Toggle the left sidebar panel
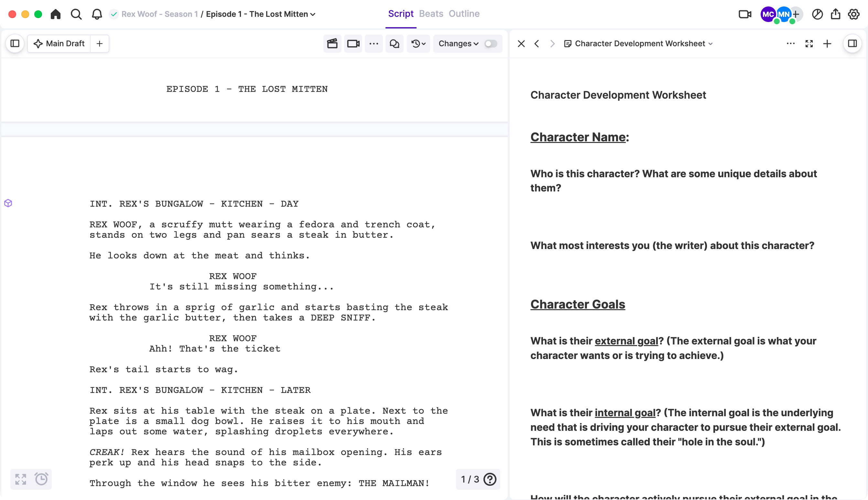Viewport: 868px width, 500px height. pyautogui.click(x=15, y=44)
